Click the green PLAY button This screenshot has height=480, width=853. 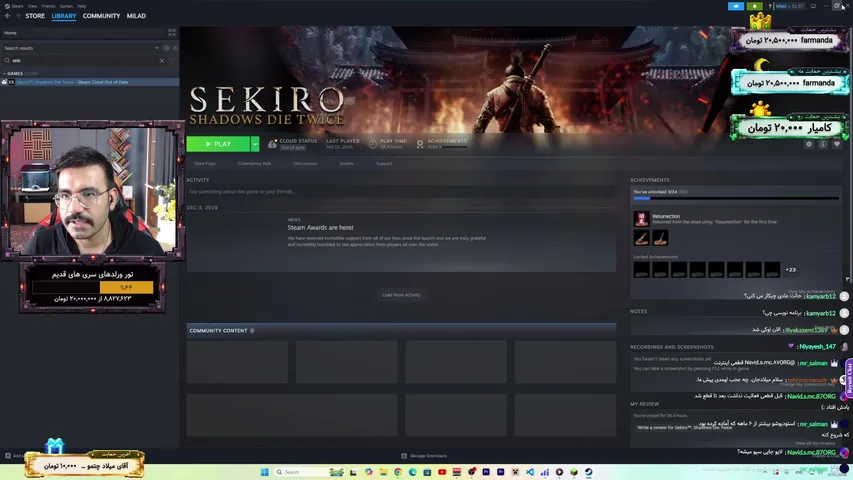tap(218, 144)
